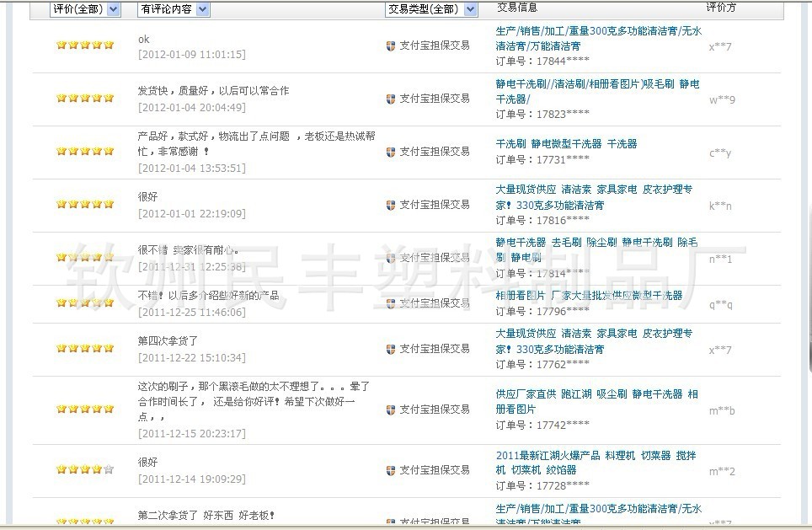Click the Alipay shield icon in the 第四次拿货了 row
Viewport: 812px width, 530px height.
pyautogui.click(x=391, y=349)
